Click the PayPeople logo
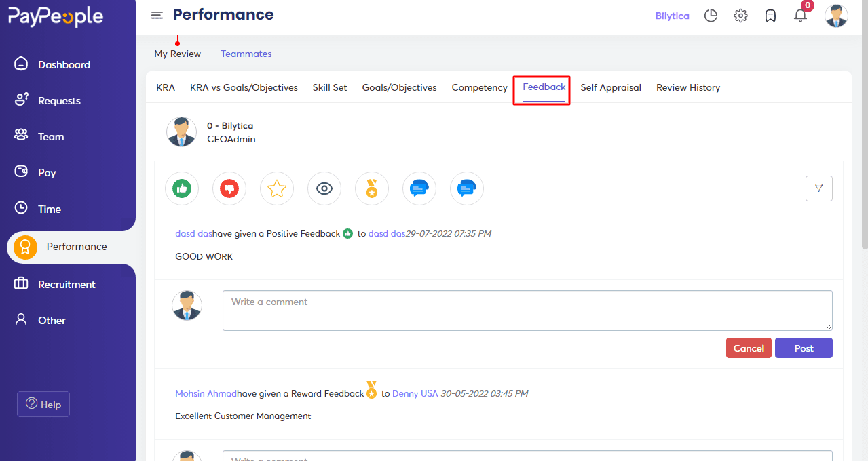 click(56, 17)
